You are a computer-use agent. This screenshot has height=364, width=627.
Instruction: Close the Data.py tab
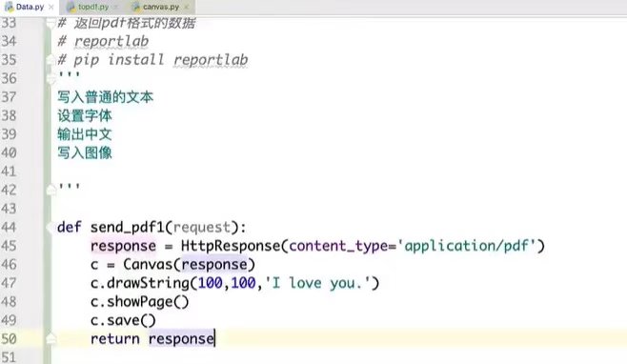(51, 8)
